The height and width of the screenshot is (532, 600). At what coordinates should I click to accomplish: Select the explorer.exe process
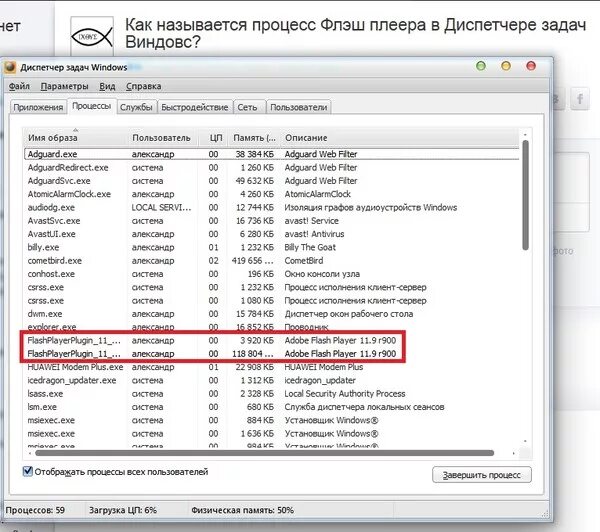coord(272,327)
